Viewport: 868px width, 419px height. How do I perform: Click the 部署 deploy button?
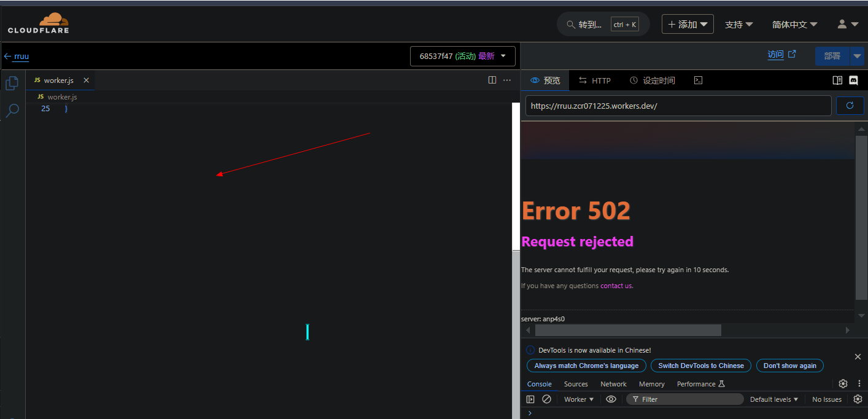(832, 56)
